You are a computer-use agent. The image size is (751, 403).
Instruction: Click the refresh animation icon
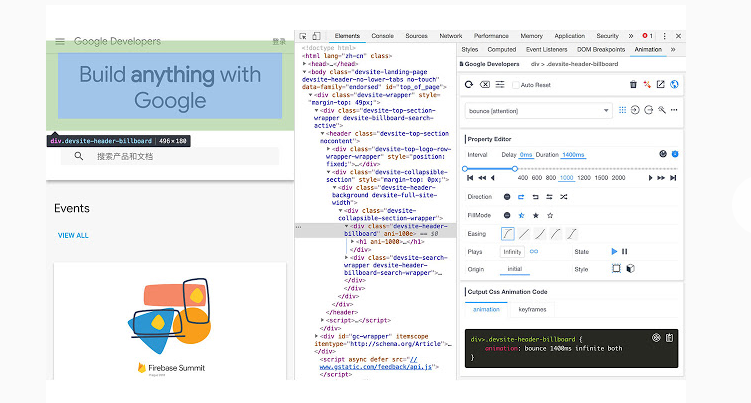(469, 84)
